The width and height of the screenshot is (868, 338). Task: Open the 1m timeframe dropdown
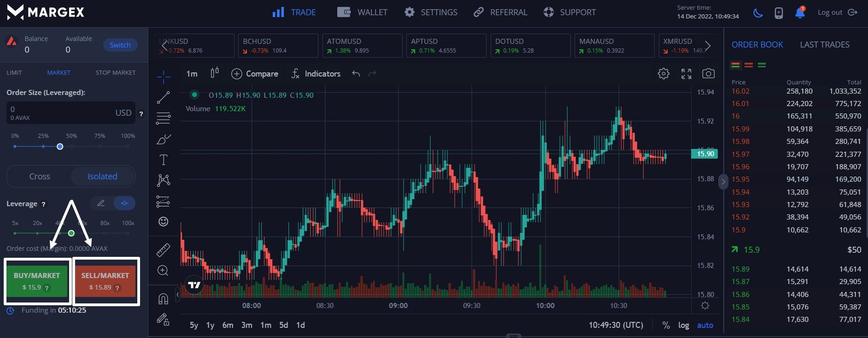click(x=192, y=74)
